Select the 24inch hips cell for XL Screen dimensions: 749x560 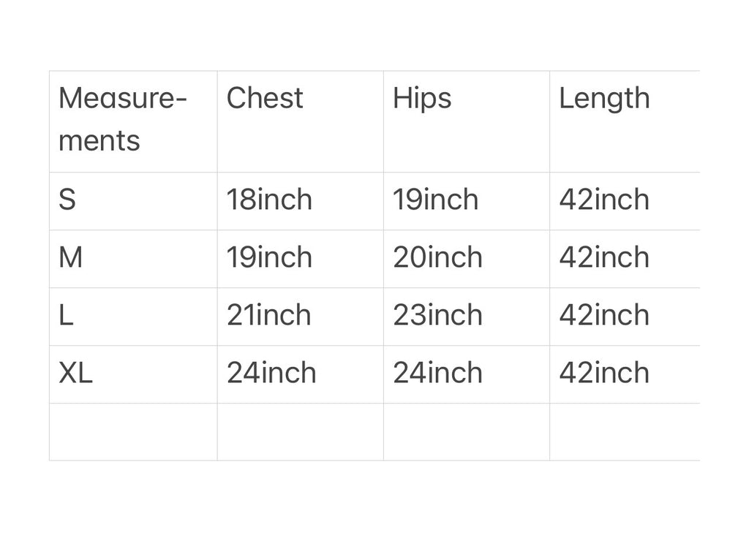pos(467,374)
